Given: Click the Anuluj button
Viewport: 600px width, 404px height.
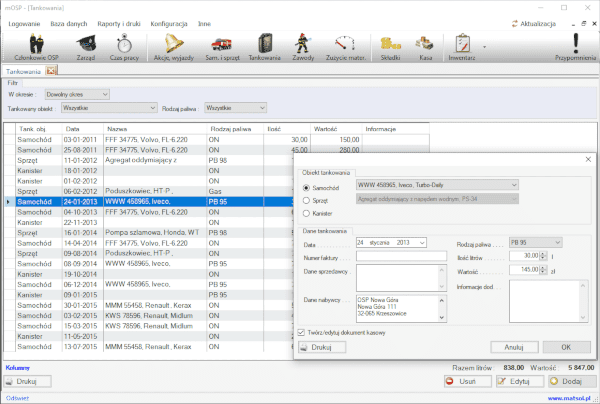Looking at the screenshot, I should (514, 347).
